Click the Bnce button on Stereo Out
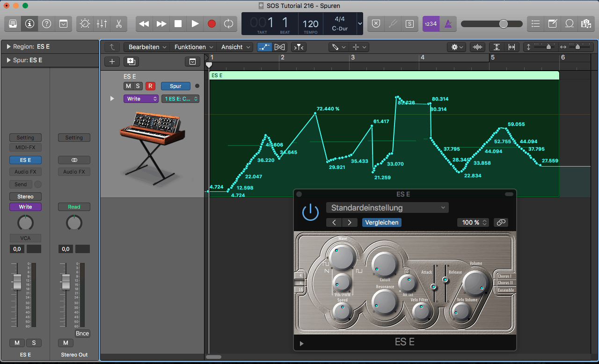 point(82,334)
